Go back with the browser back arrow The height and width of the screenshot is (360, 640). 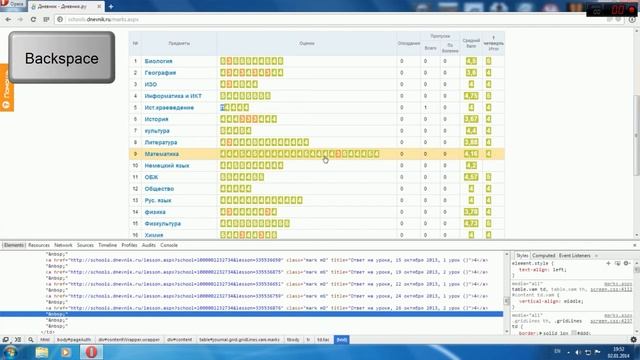coord(8,19)
